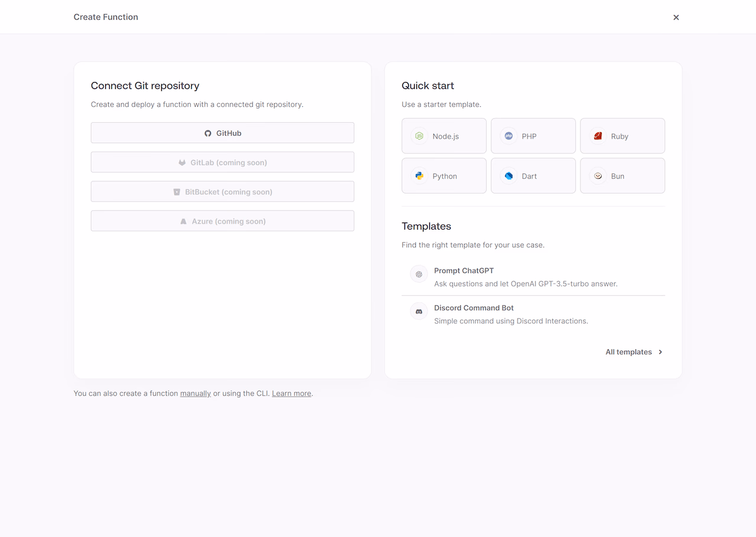756x537 pixels.
Task: Open the Discord Command Bot template
Action: [x=533, y=314]
